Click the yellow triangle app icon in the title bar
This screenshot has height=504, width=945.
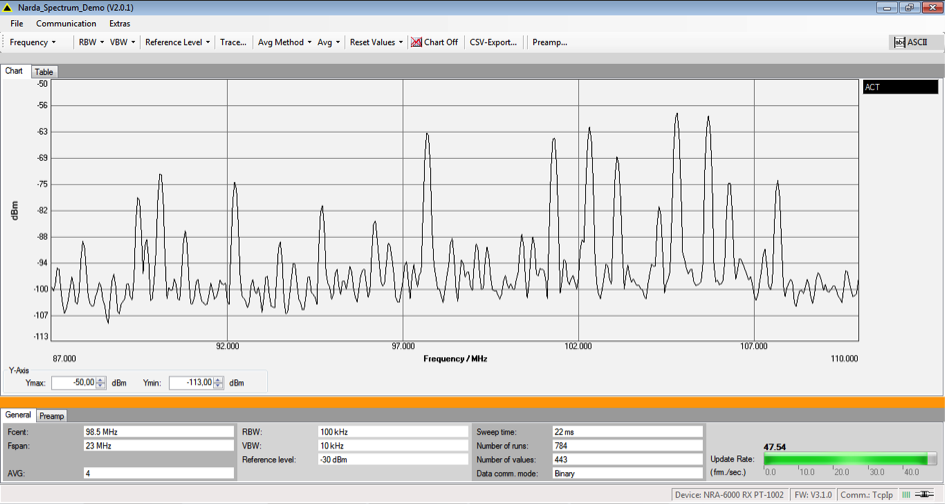coord(7,8)
